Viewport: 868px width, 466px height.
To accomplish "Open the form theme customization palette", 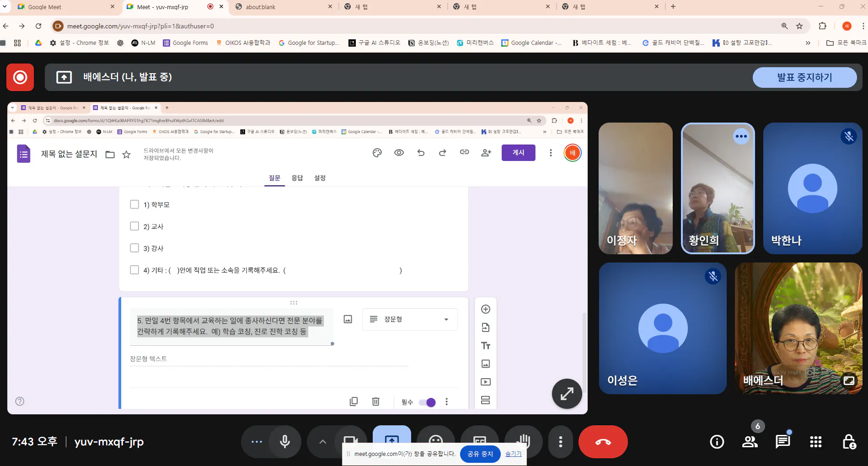I will click(377, 152).
